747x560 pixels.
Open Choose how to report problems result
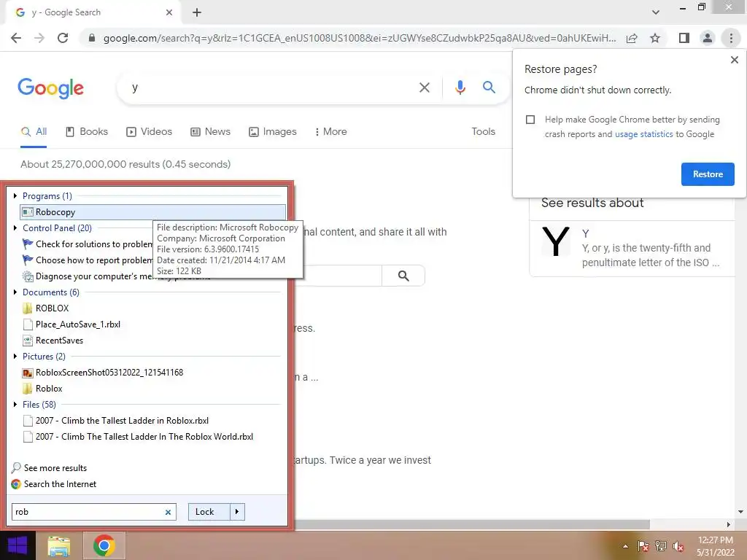88,260
